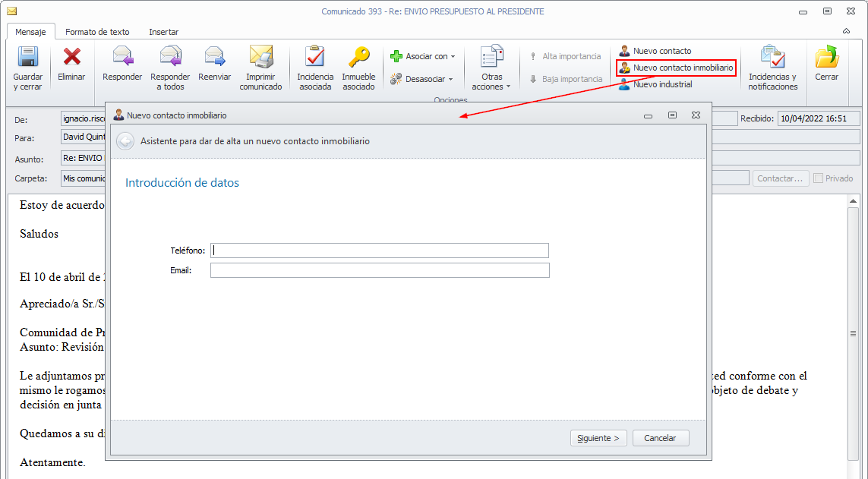This screenshot has width=868, height=479.
Task: Toggle the Privado checkbox
Action: click(x=818, y=178)
